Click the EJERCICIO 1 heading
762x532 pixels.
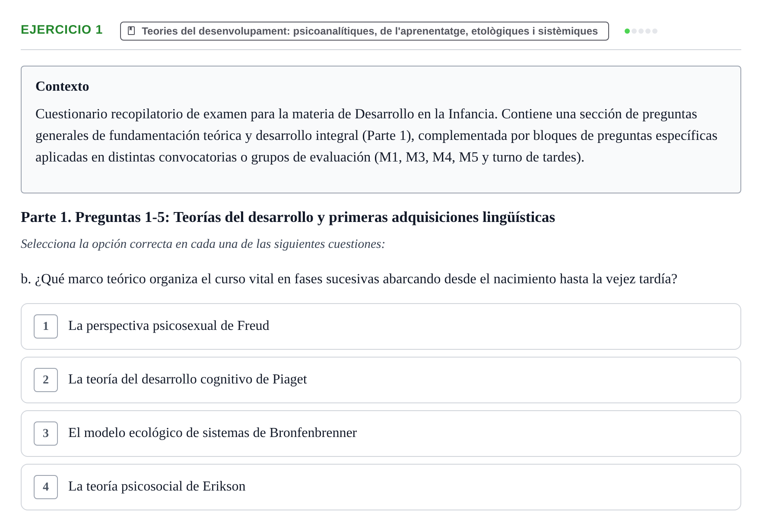pos(62,30)
